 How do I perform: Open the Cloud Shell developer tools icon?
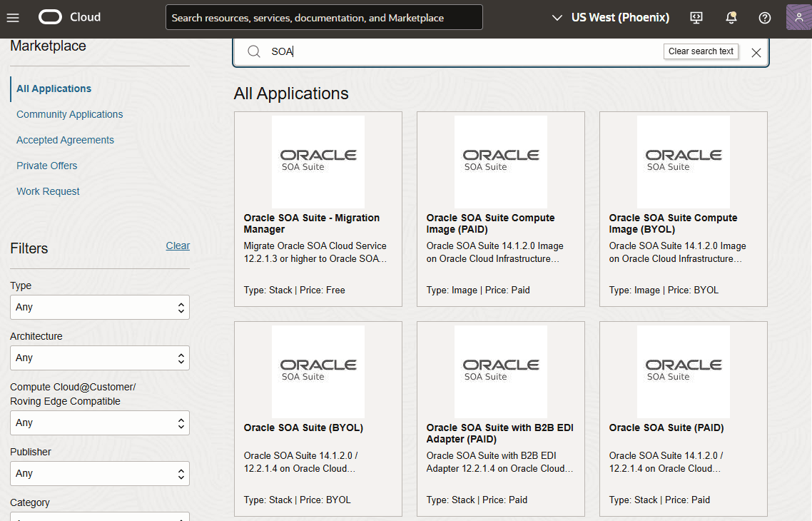696,18
